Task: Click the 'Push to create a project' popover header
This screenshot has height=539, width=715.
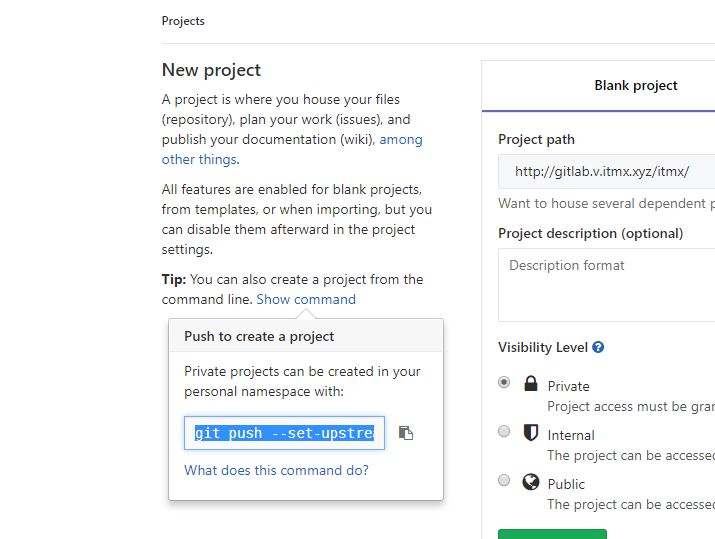Action: (x=259, y=337)
